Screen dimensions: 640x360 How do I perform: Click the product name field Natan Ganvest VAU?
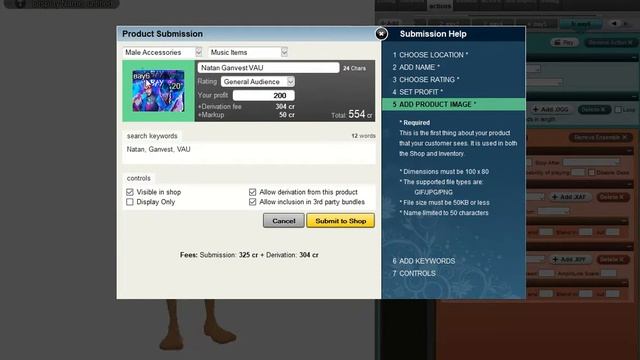[268, 68]
